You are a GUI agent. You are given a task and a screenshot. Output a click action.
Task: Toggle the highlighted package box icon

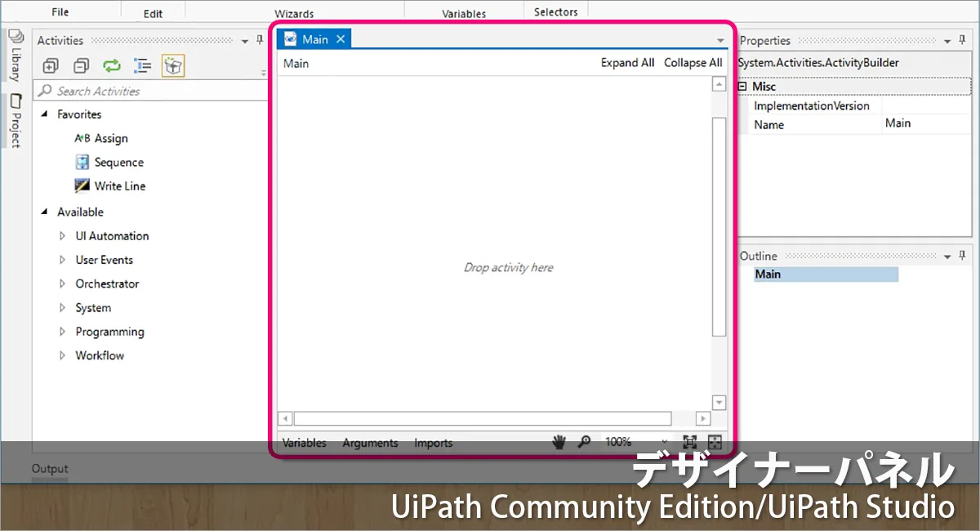tap(172, 66)
